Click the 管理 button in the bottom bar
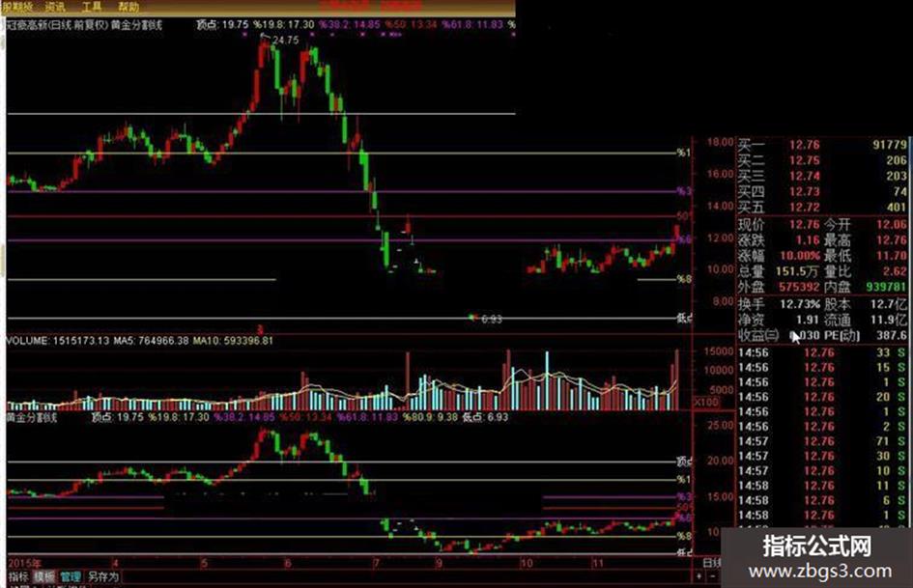The height and width of the screenshot is (588, 913). pos(71,577)
